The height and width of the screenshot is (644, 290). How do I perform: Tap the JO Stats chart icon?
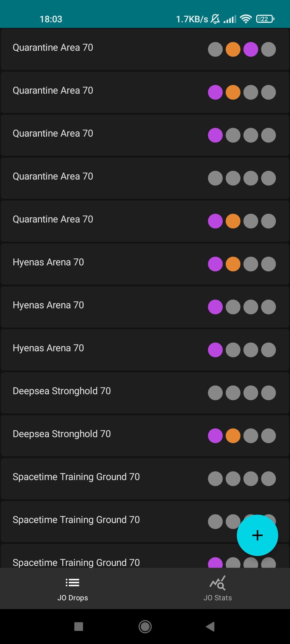pos(218,583)
